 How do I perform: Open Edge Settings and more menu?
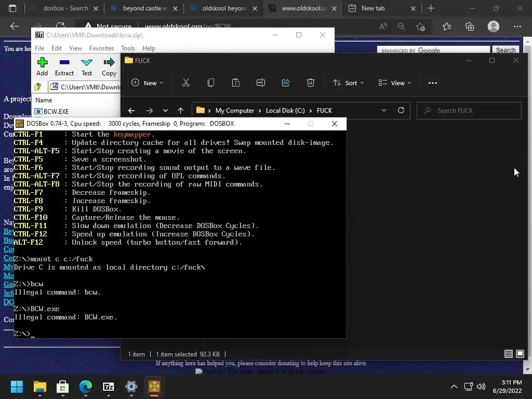tap(517, 26)
